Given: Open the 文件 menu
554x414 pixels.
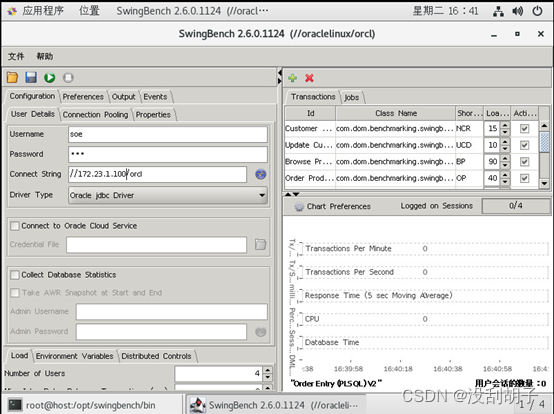Looking at the screenshot, I should (16, 56).
